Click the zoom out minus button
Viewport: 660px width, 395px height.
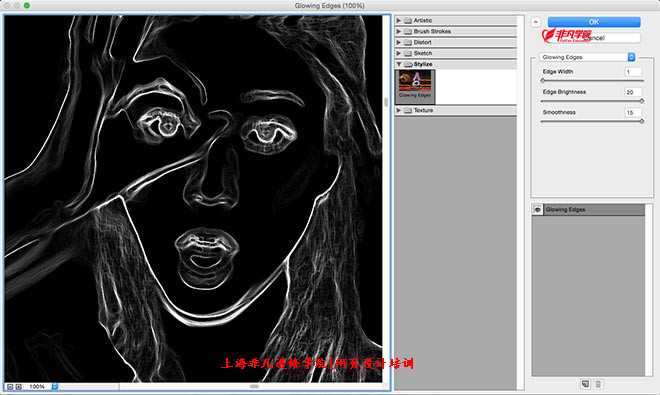click(x=10, y=387)
